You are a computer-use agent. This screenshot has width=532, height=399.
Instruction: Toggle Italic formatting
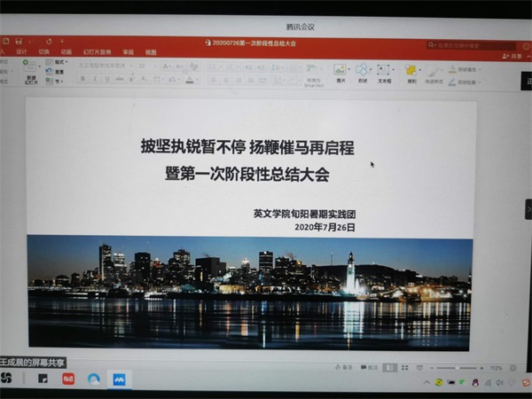tap(95, 79)
